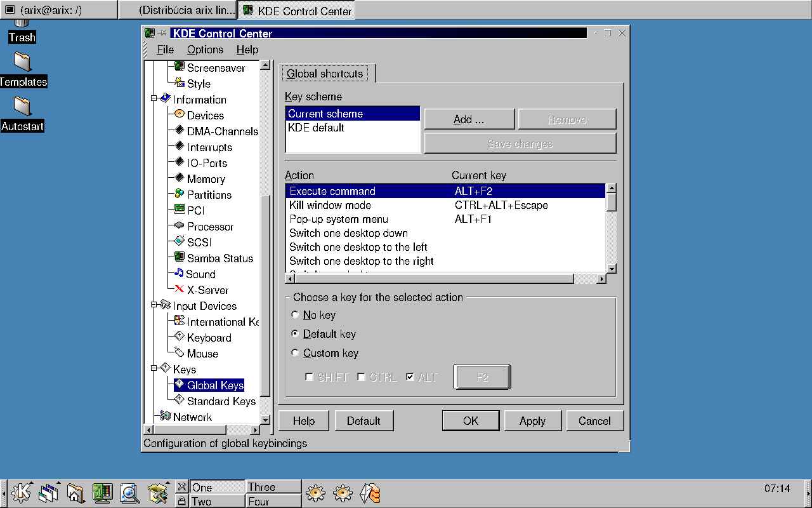Select the International Keyboard flag icon
The width and height of the screenshot is (812, 508).
[x=180, y=321]
